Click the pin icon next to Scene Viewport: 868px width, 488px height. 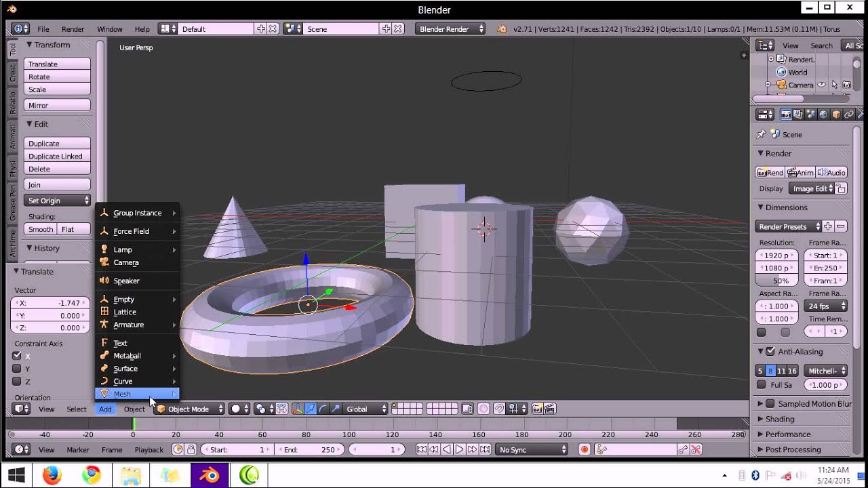[761, 134]
